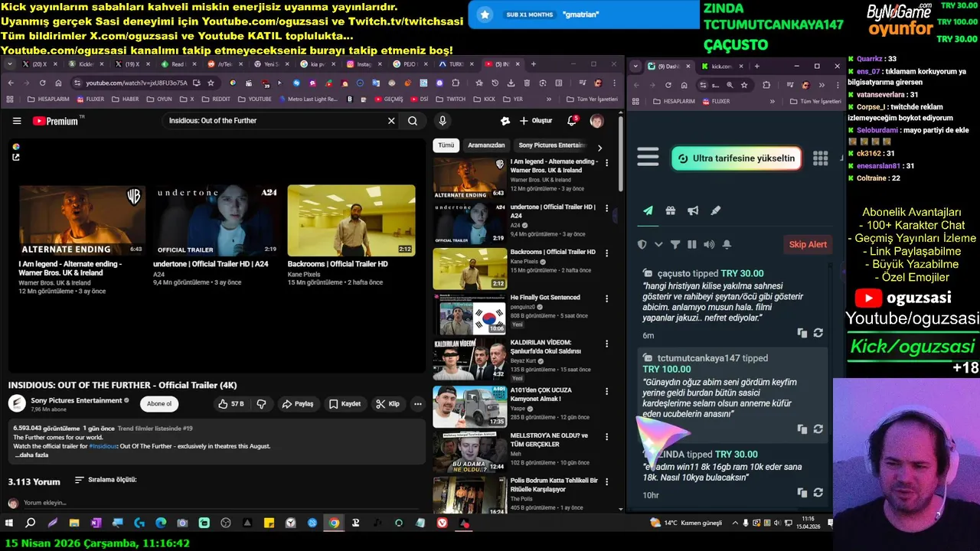Click the YouTube search magnifier button

(413, 121)
